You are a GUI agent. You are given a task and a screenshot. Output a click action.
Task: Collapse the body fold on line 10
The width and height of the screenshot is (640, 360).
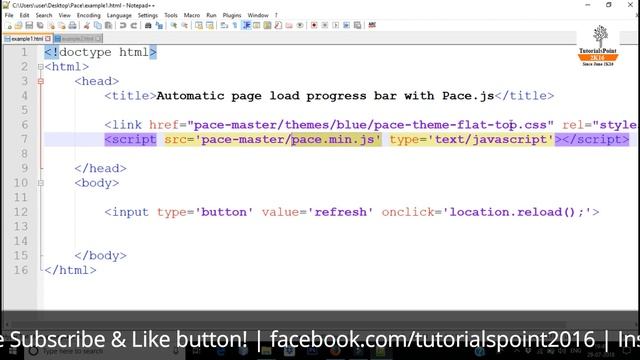tap(40, 183)
